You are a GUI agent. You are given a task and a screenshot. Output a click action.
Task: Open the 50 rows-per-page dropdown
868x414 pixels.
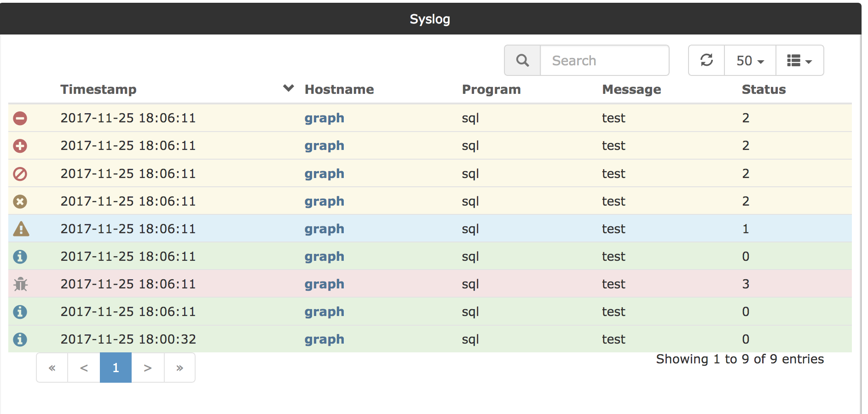point(750,60)
